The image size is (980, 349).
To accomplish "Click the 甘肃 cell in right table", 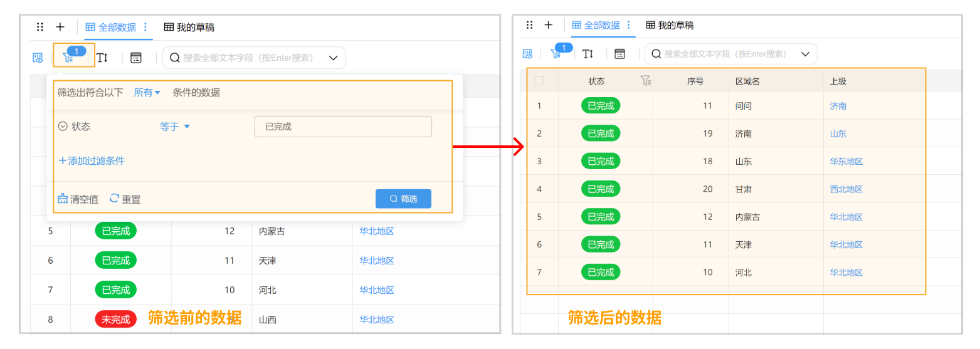I will click(743, 189).
